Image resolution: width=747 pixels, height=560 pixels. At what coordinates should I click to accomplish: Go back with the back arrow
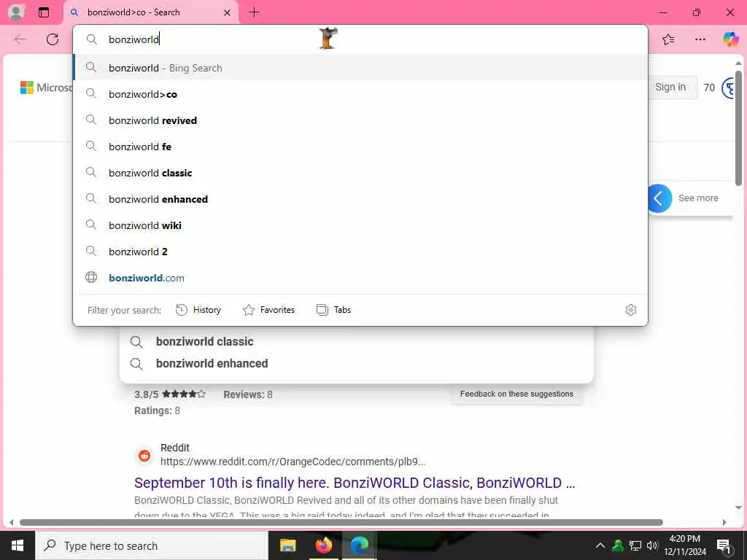tap(20, 39)
